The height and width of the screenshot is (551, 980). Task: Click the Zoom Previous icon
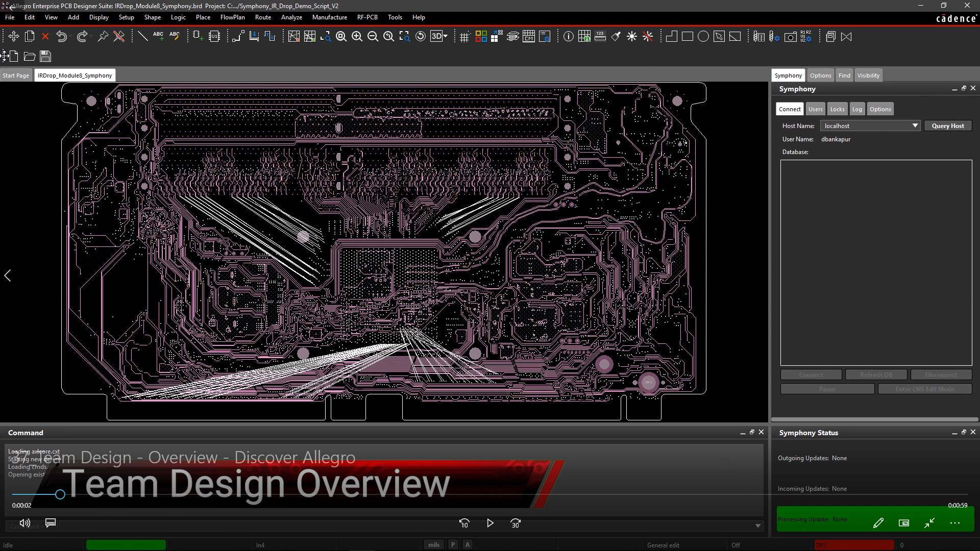point(389,36)
